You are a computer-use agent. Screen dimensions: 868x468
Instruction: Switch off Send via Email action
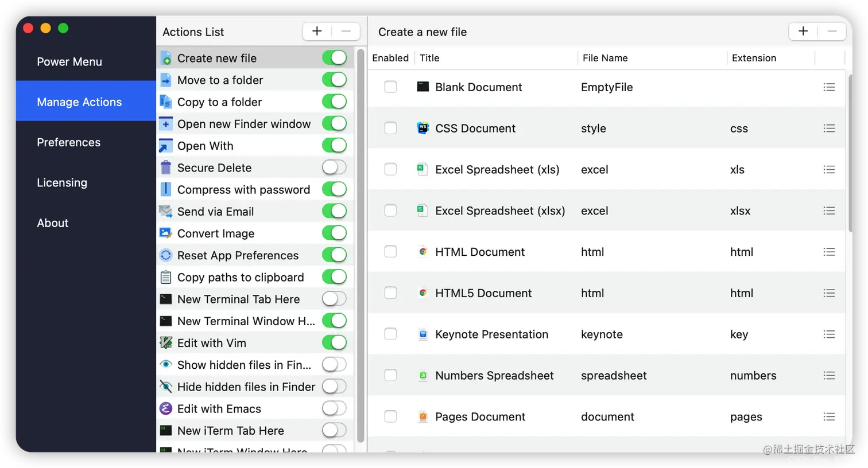click(x=334, y=211)
